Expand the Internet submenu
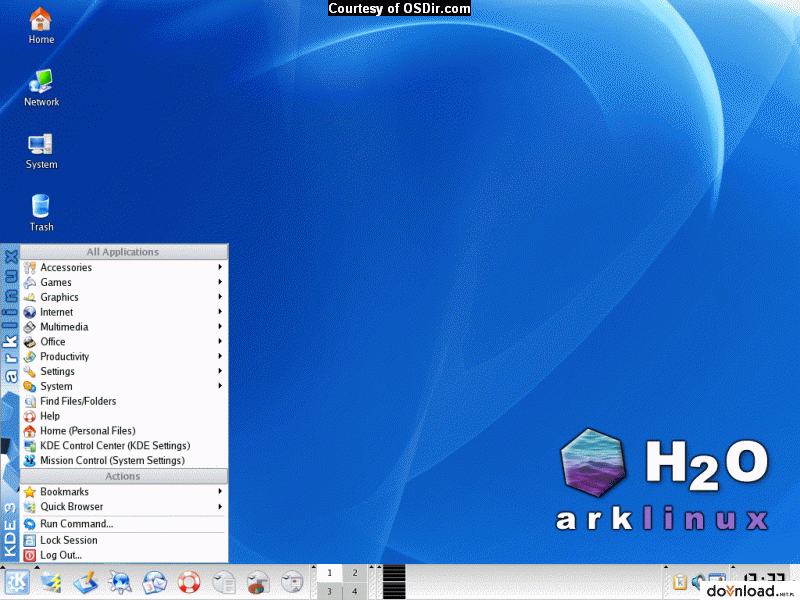The image size is (800, 600). (123, 312)
